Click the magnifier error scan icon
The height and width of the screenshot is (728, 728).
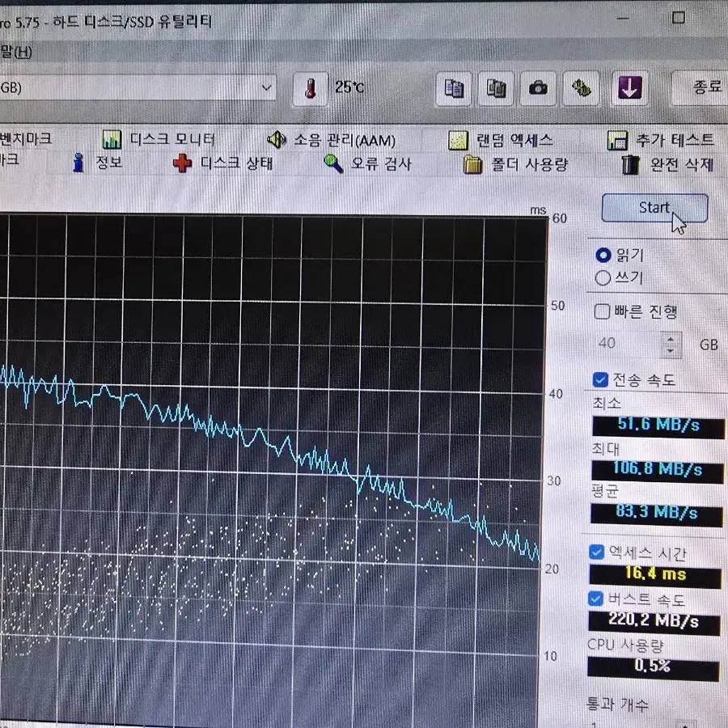[x=333, y=163]
